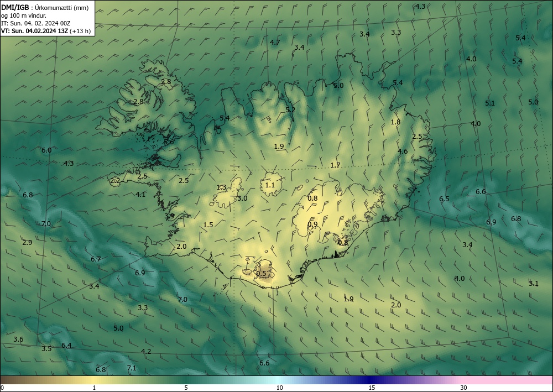Click the 'og 100 m vindur.' legend line
553x392 pixels.
pos(24,15)
